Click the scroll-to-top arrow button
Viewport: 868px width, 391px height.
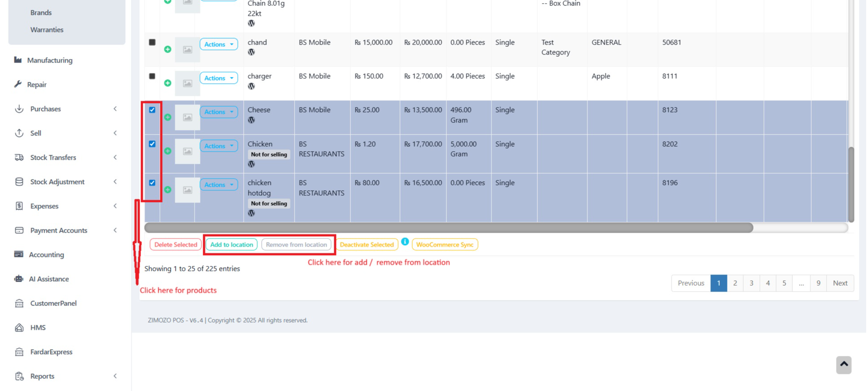click(x=844, y=364)
